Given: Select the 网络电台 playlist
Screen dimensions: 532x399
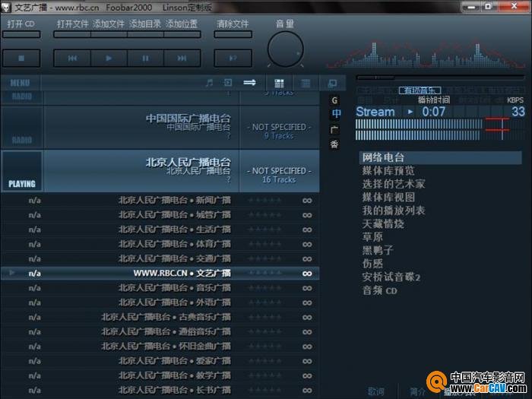Looking at the screenshot, I should [440, 157].
